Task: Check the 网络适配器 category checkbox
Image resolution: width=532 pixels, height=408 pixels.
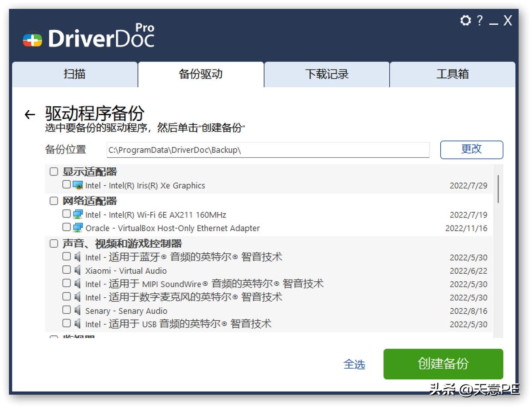Action: (54, 201)
